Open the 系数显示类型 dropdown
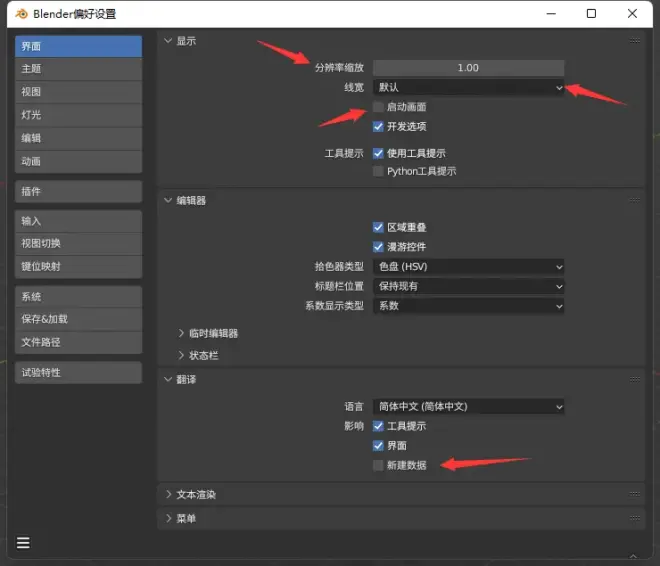The image size is (660, 566). click(x=468, y=306)
